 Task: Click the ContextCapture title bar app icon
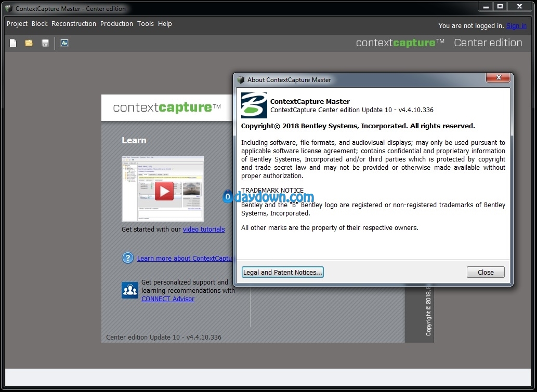coord(8,8)
